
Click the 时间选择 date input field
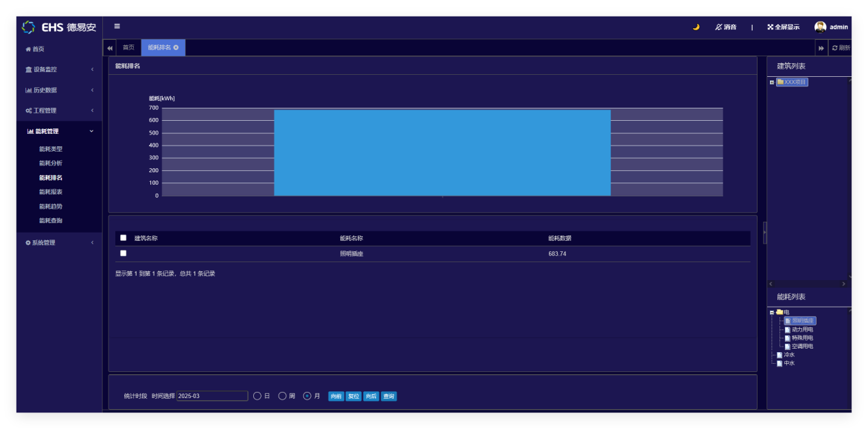point(212,396)
